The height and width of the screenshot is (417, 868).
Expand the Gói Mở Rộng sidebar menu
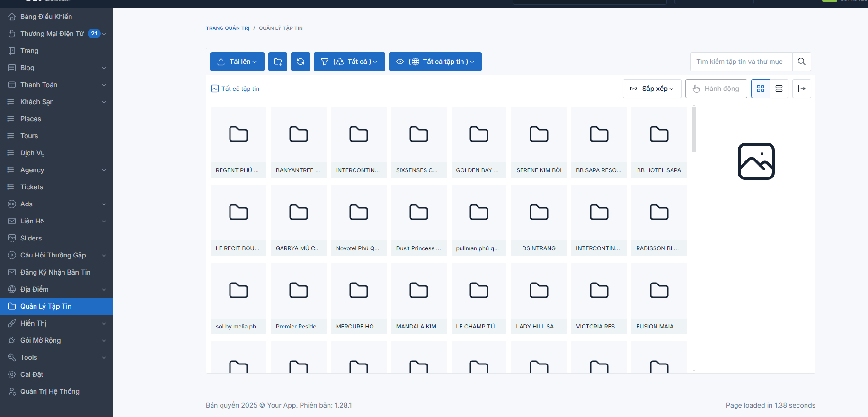point(56,340)
